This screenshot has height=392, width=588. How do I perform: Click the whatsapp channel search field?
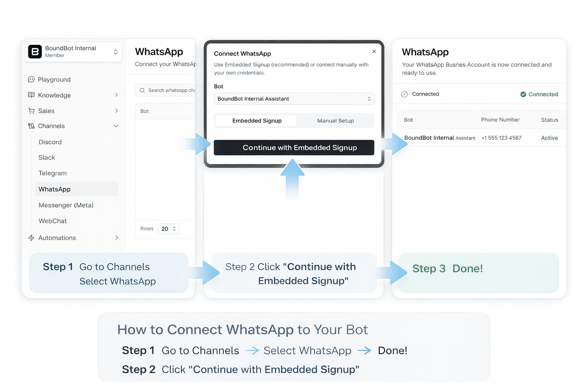click(x=168, y=90)
